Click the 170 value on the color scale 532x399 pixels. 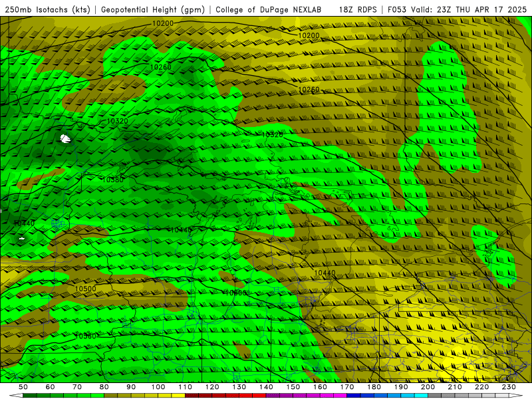(x=347, y=387)
